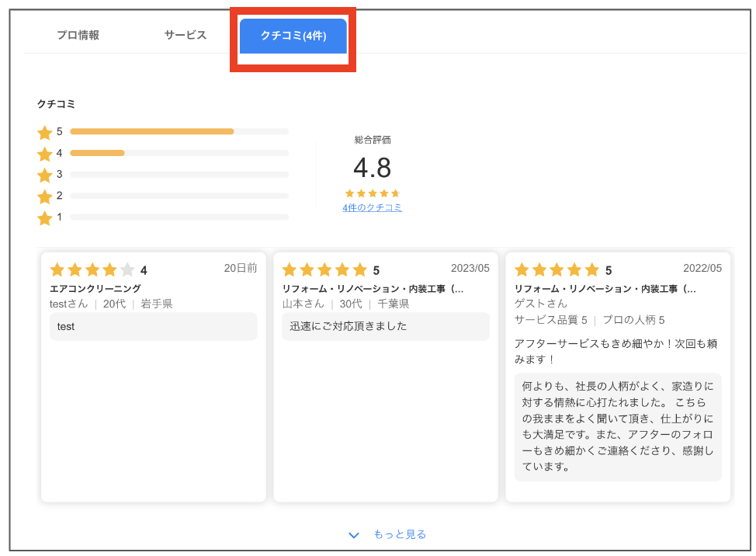Click the 5-star rating row star icon

tap(45, 132)
